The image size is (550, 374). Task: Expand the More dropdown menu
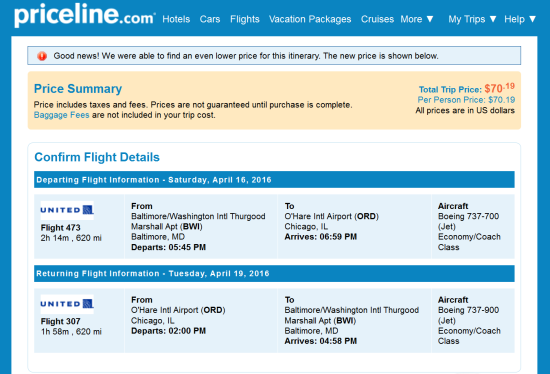[417, 19]
